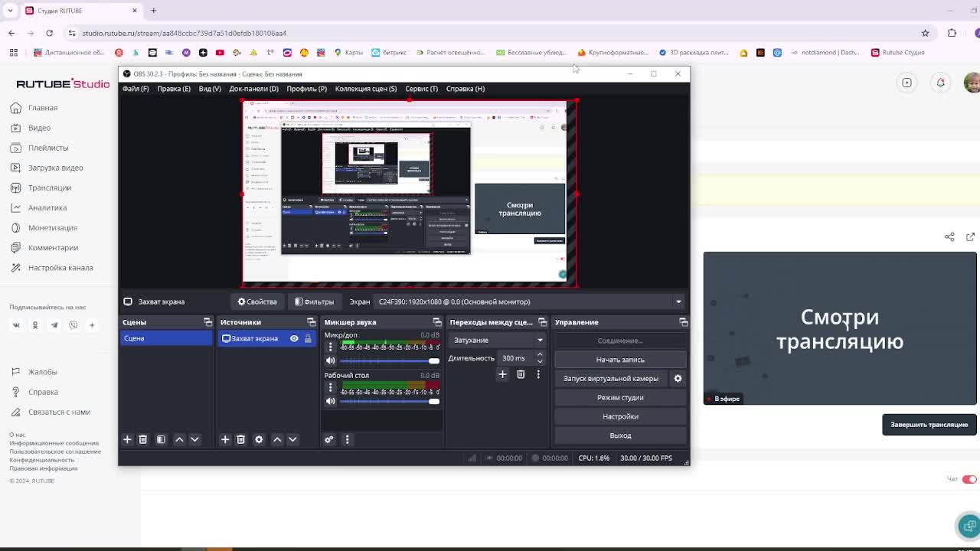Image resolution: width=980 pixels, height=551 pixels.
Task: Open audio mixer three-dot menu at the bottom
Action: [x=347, y=439]
